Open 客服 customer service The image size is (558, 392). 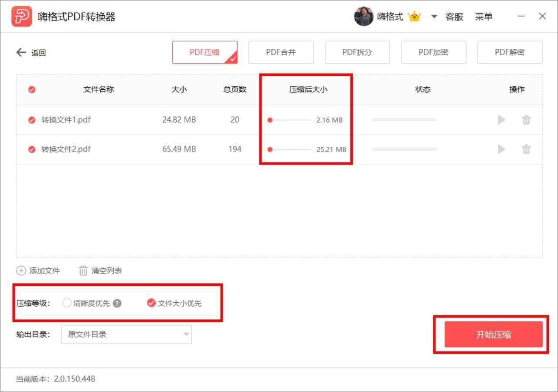coord(454,16)
